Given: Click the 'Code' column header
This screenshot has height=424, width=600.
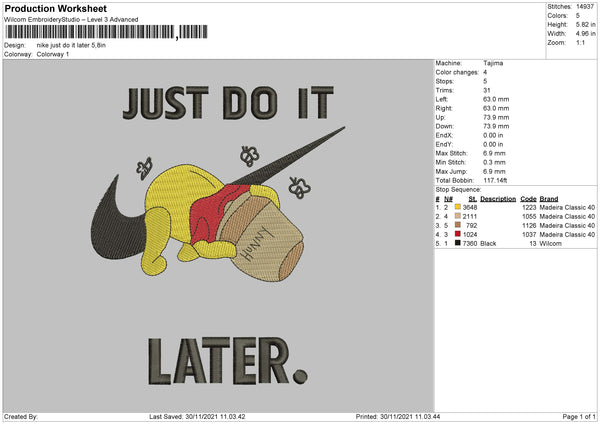Looking at the screenshot, I should (528, 199).
